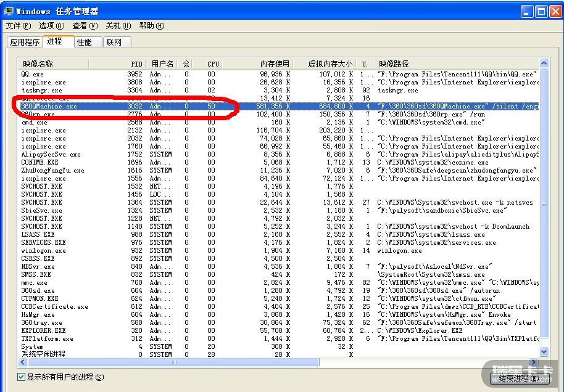Select the TXPlatform.exe process
This screenshot has height=392, width=564.
coord(278,338)
